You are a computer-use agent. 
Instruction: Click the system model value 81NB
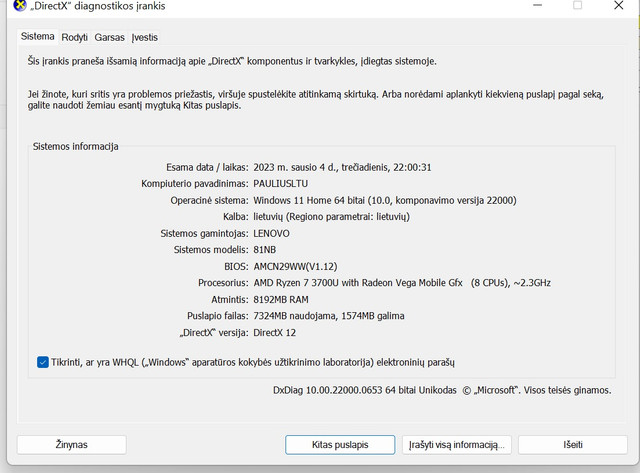click(264, 250)
